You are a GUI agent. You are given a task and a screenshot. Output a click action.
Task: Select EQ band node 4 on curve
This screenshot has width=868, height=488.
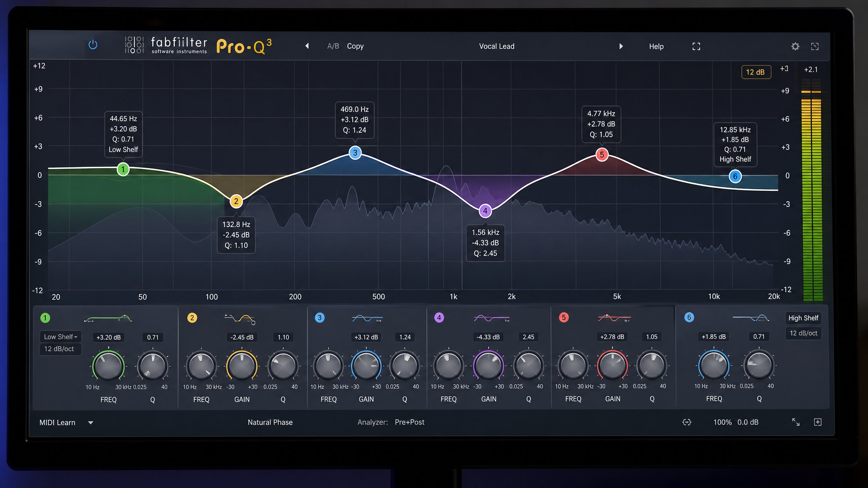(485, 211)
